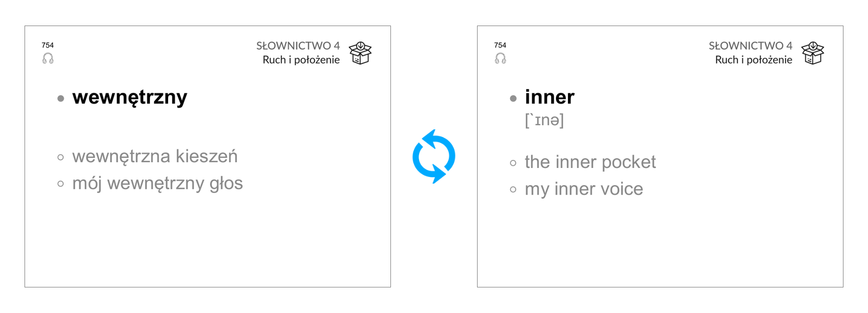Click "SŁOWNICTWO 4" title on the left card
Image resolution: width=868 pixels, height=313 pixels.
298,46
